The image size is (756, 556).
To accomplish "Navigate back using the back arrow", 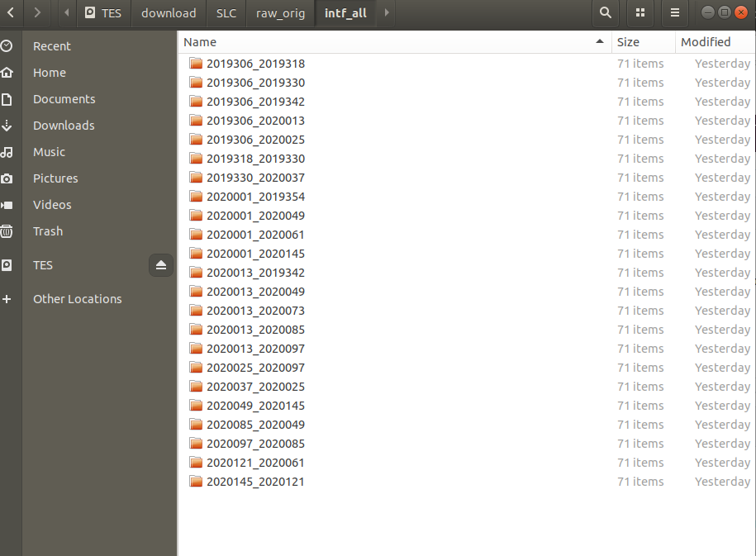I will tap(12, 13).
